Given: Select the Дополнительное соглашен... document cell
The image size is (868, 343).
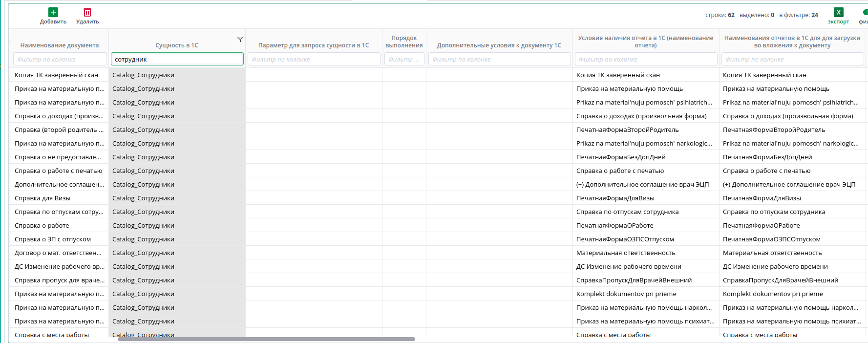Looking at the screenshot, I should [59, 184].
